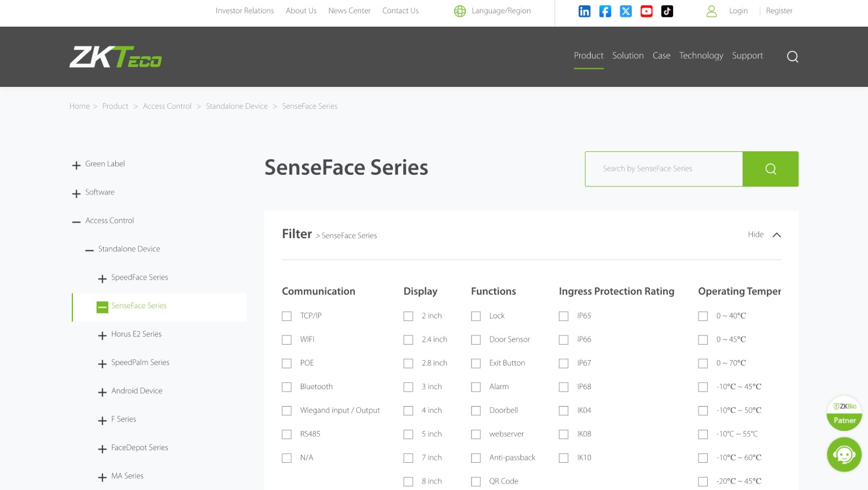Visit the News Center
This screenshot has height=490, width=868.
coord(350,11)
